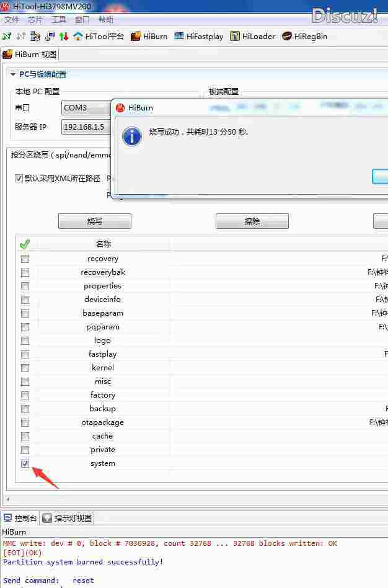Viewport: 388px width, 588px height.
Task: Switch to the HiBurn tool in toolbar
Action: (149, 37)
